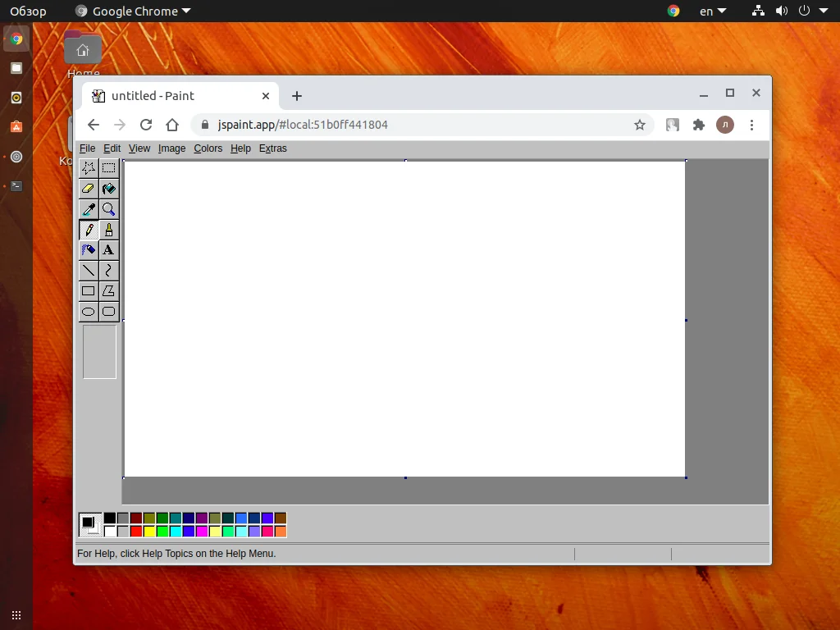Select the rectangular Select tool
The image size is (840, 630).
(108, 167)
